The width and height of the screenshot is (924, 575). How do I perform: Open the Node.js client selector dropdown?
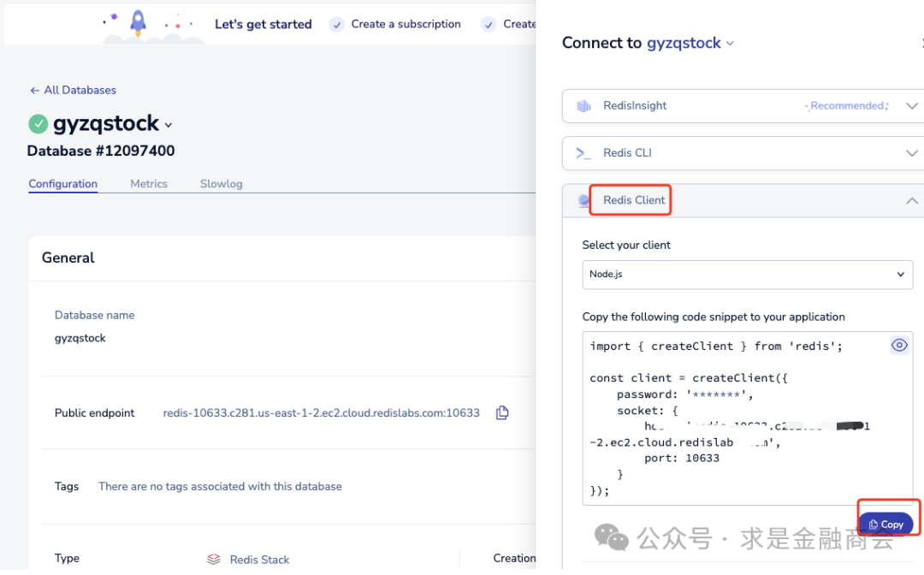click(747, 275)
